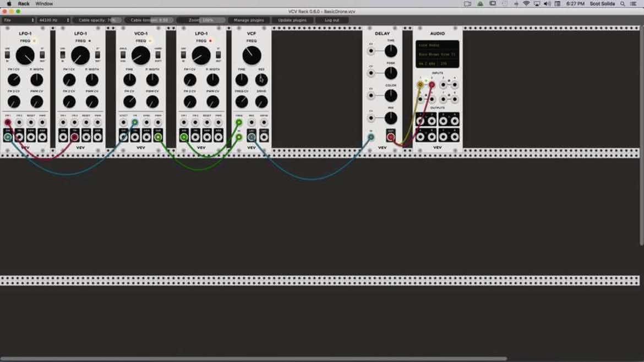Open Core Audio driver selector on AUDIO module
The height and width of the screenshot is (362, 644).
438,45
